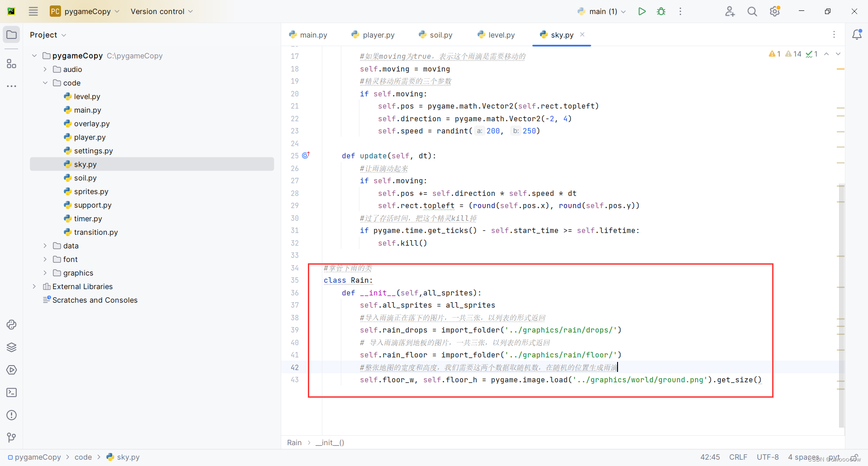Switch to the main.py tab
Viewport: 868px width, 466px height.
[x=308, y=35]
